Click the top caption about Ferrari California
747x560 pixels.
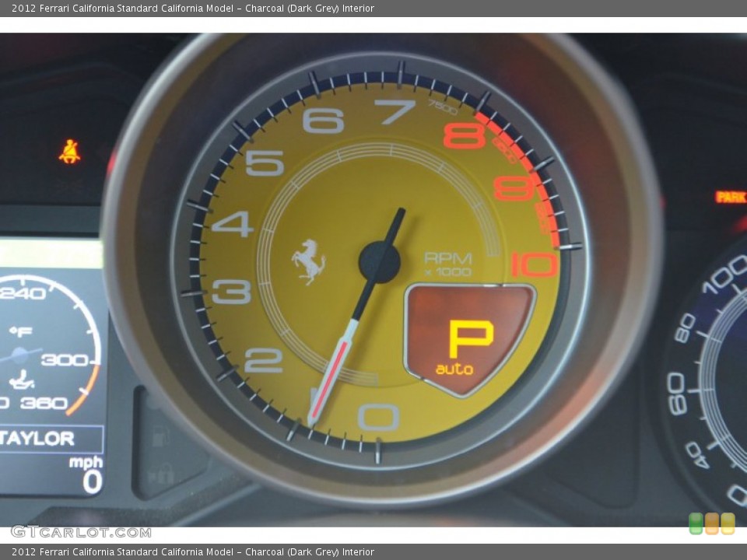click(193, 8)
